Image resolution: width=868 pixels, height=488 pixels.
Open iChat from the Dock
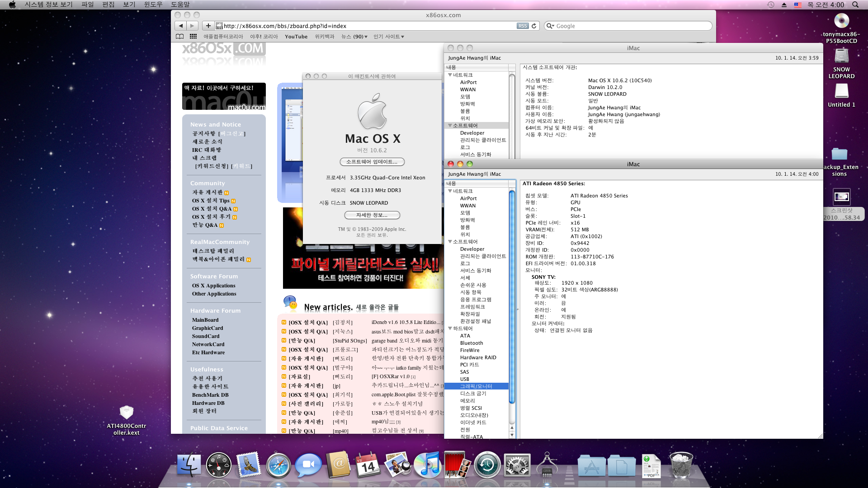(308, 465)
